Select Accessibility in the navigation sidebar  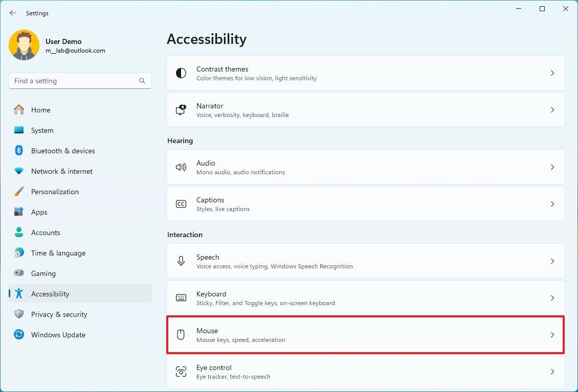(50, 294)
